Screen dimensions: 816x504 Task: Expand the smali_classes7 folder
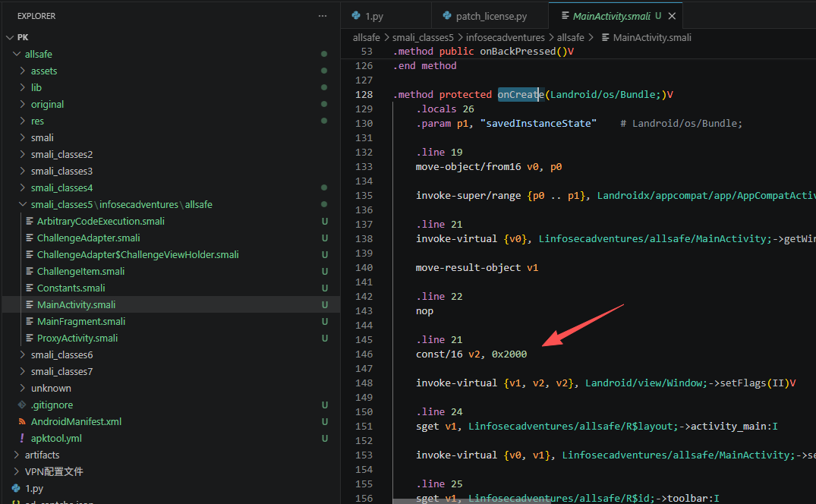point(22,371)
